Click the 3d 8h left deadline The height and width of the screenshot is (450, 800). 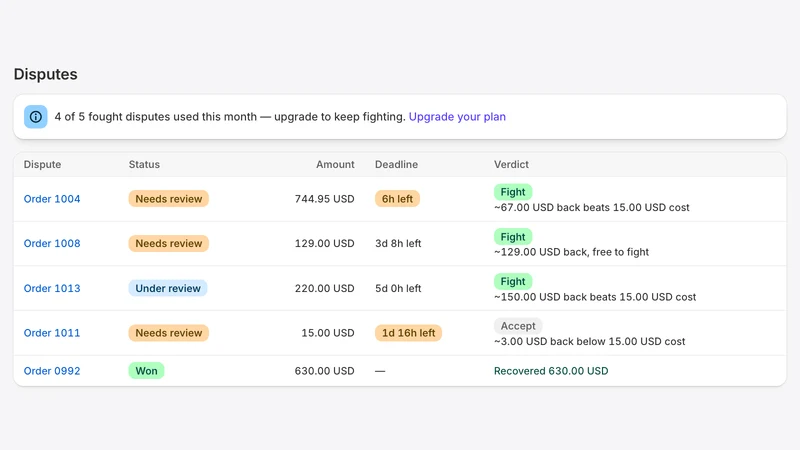tap(398, 243)
